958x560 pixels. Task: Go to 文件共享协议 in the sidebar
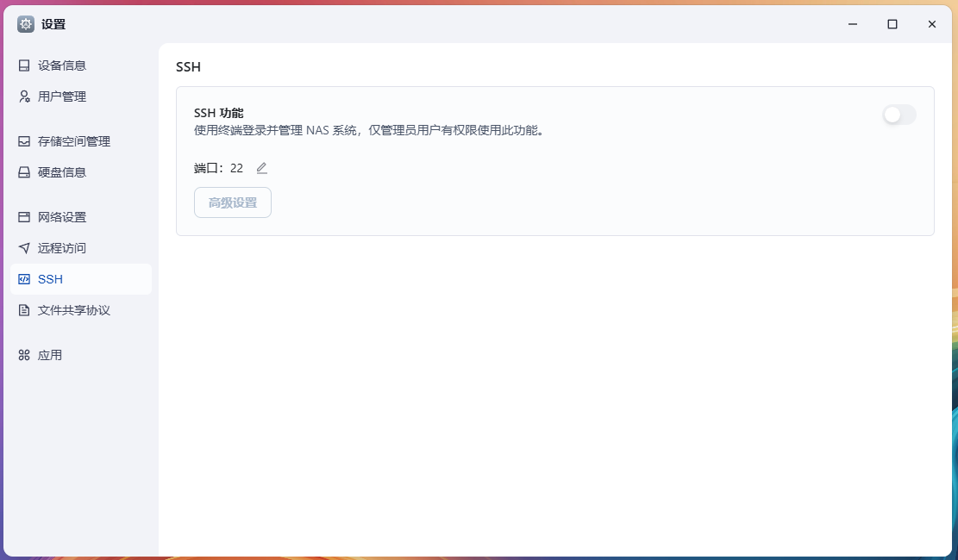coord(74,310)
